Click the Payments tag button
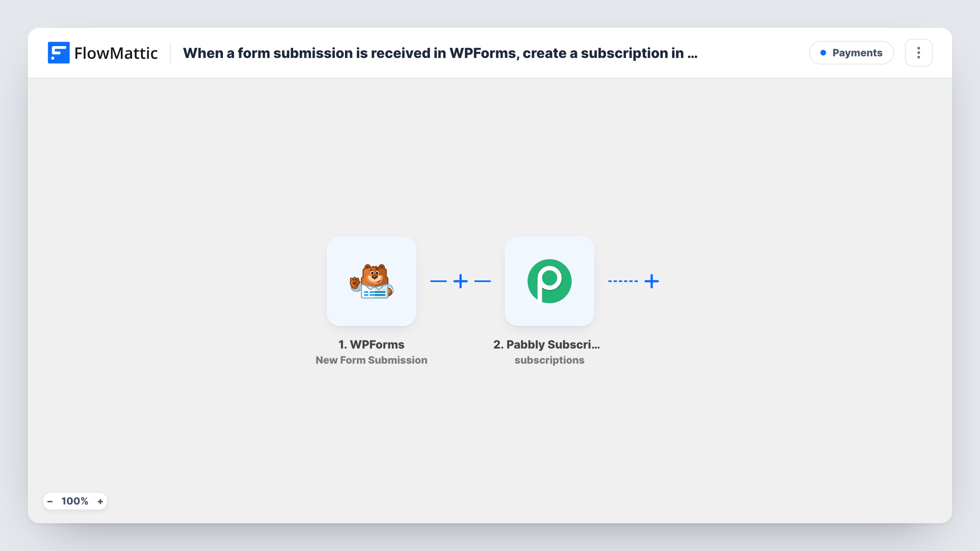The width and height of the screenshot is (980, 551). (851, 53)
